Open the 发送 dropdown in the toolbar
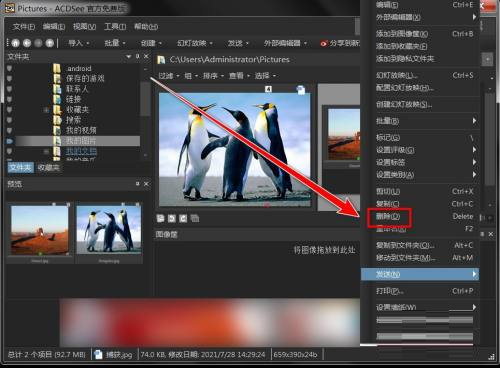The width and height of the screenshot is (500, 368). [x=238, y=43]
